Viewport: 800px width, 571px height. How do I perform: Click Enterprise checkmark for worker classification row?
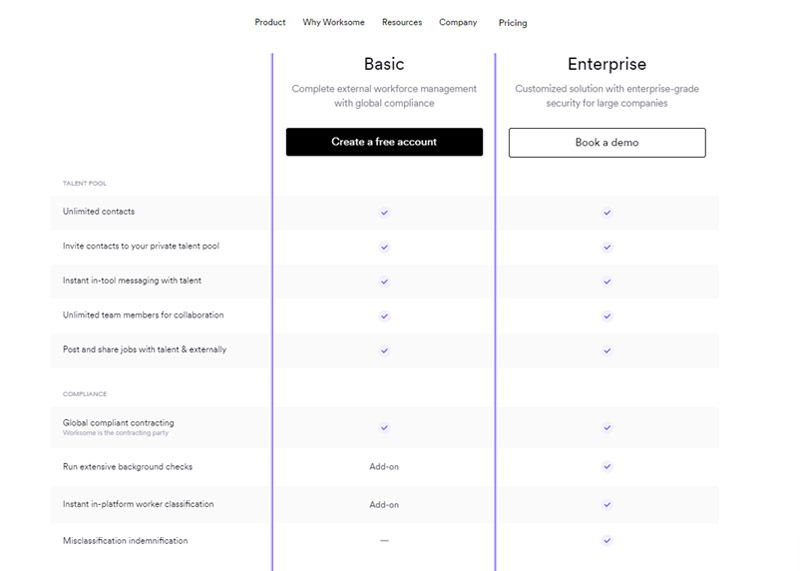[607, 504]
